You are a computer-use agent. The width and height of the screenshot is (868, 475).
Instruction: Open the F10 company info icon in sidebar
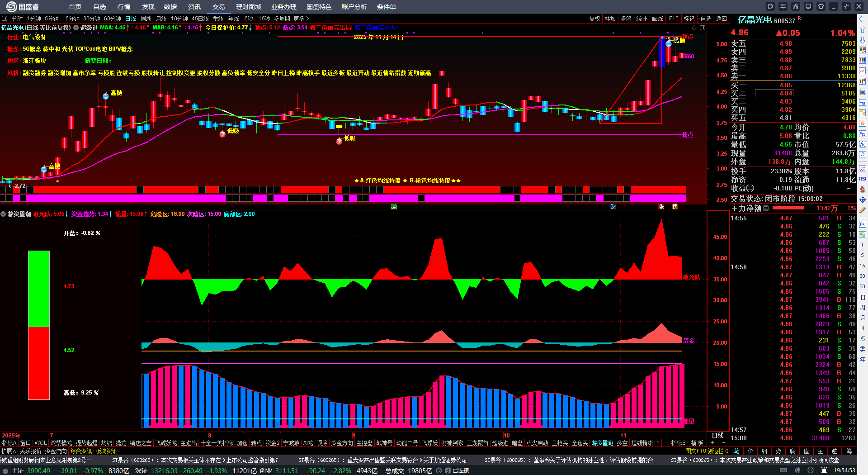[x=863, y=103]
